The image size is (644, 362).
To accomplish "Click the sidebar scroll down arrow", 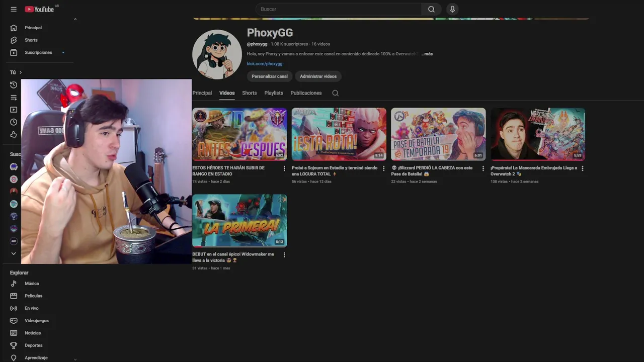I will pyautogui.click(x=75, y=359).
